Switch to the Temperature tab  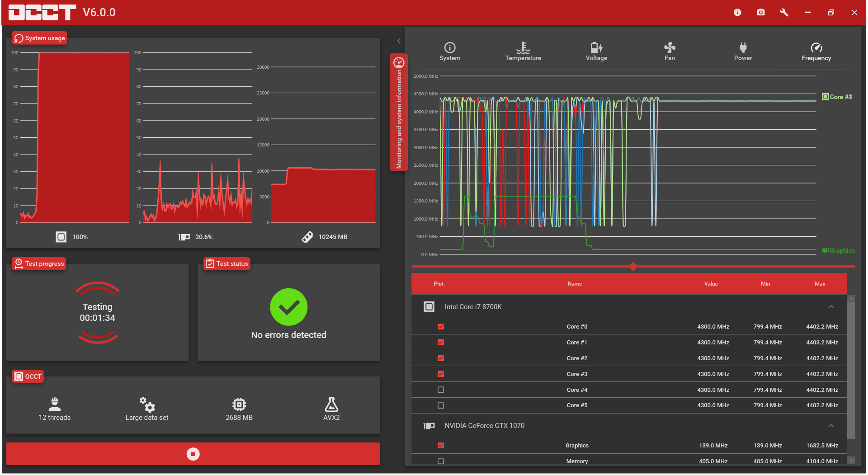(x=523, y=52)
